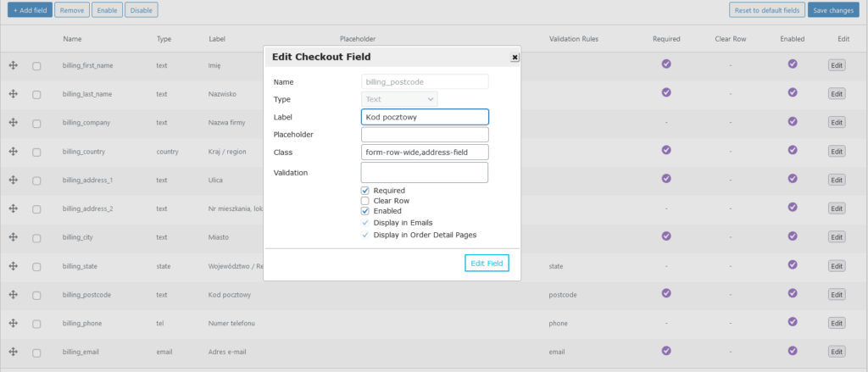868x372 pixels.
Task: Click the purple Enabled checkmark for billing_company
Action: click(x=793, y=121)
